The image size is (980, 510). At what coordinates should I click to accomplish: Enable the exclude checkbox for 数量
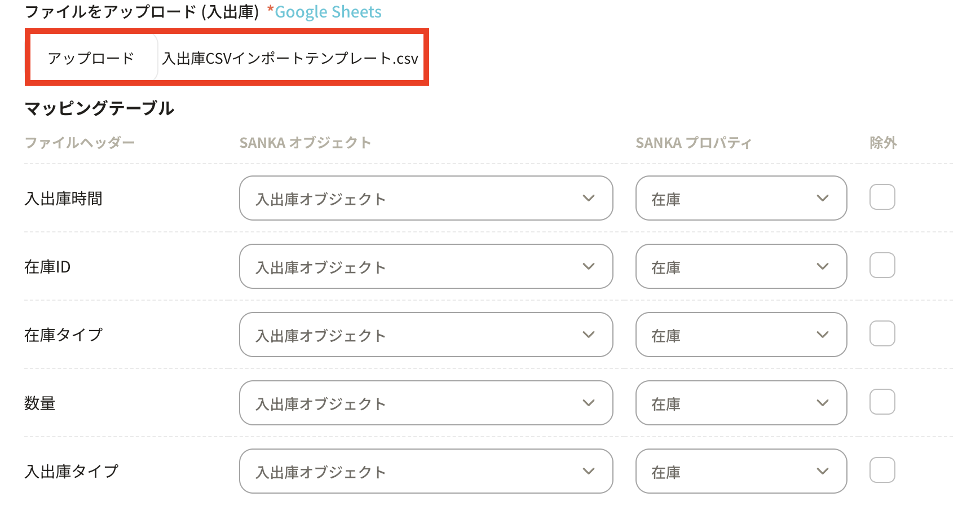pyautogui.click(x=882, y=402)
